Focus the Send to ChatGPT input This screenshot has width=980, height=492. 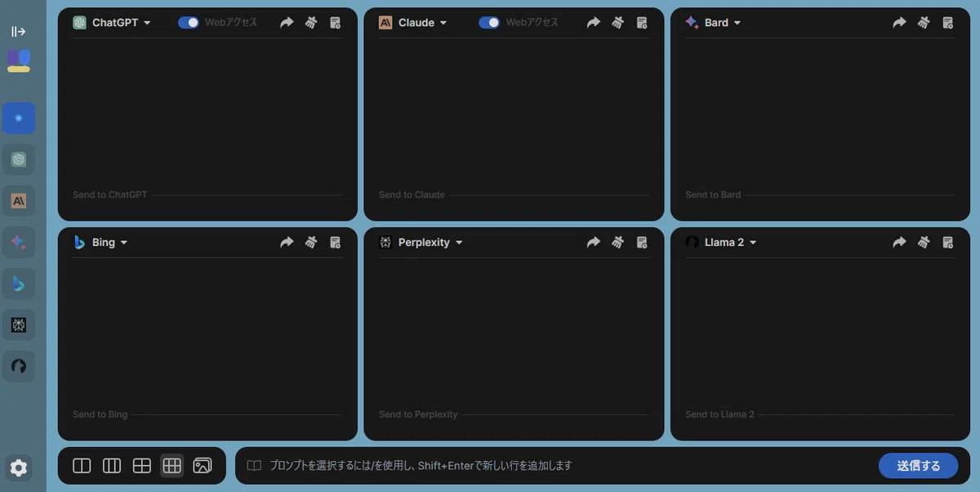click(207, 195)
